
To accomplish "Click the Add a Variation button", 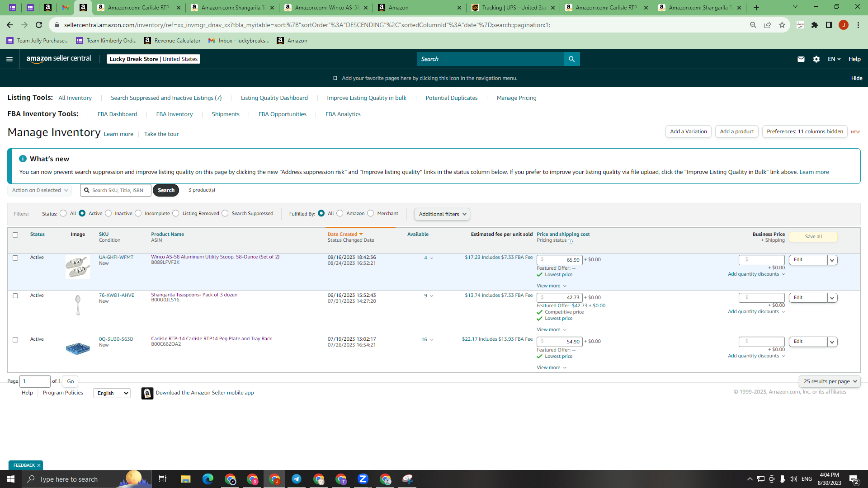I will coord(689,131).
